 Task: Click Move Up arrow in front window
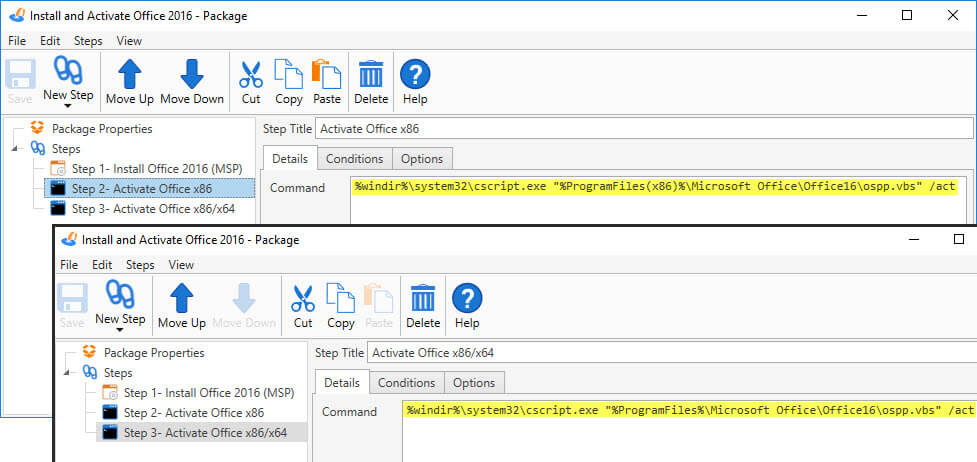click(182, 299)
